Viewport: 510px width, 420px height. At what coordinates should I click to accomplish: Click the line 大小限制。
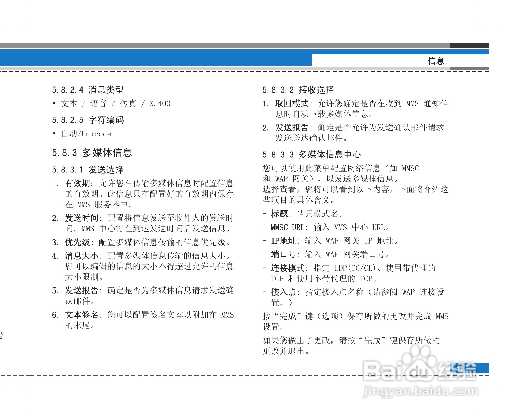(84, 277)
